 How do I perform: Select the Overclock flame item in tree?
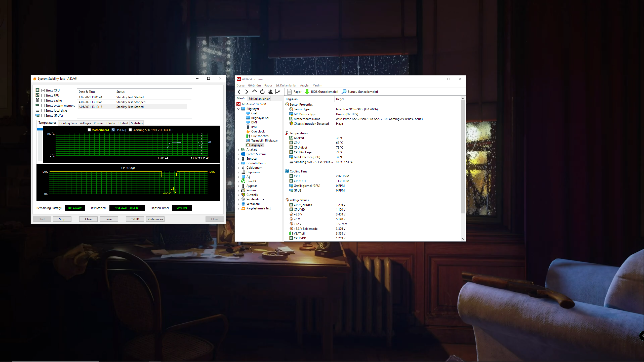click(258, 131)
